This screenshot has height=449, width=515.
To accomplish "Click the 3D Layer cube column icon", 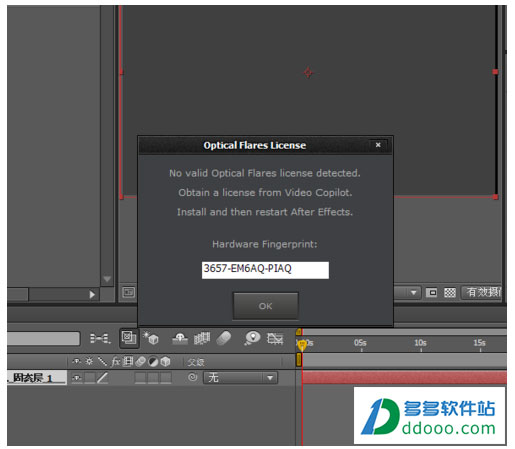I will (x=165, y=361).
